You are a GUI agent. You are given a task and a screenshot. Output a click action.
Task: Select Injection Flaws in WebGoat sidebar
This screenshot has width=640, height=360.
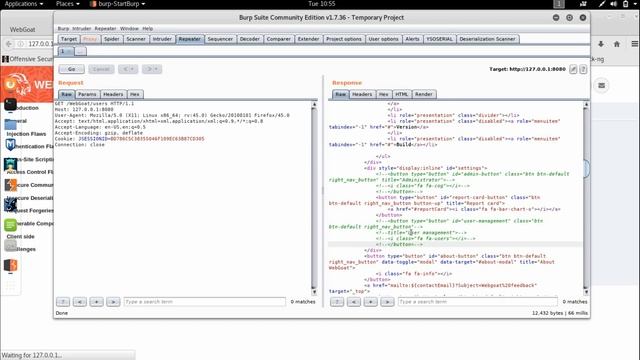pyautogui.click(x=26, y=134)
